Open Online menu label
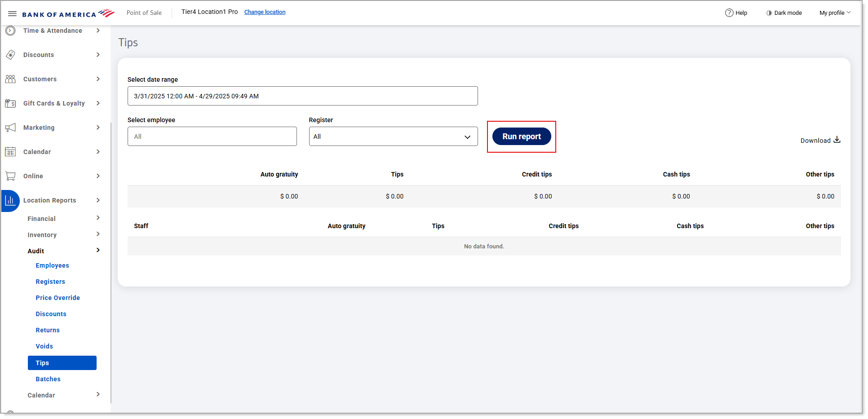The width and height of the screenshot is (868, 419). point(33,176)
